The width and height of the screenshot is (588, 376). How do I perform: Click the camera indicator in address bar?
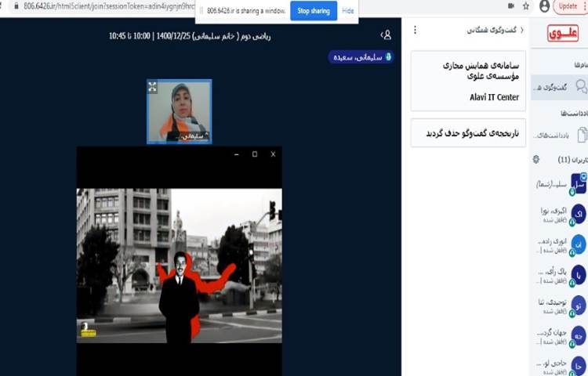pos(510,6)
